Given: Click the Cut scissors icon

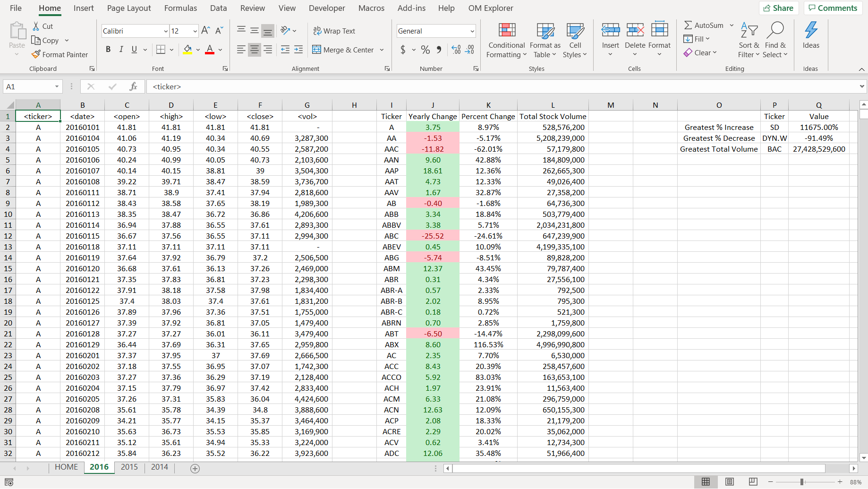Looking at the screenshot, I should [x=36, y=26].
